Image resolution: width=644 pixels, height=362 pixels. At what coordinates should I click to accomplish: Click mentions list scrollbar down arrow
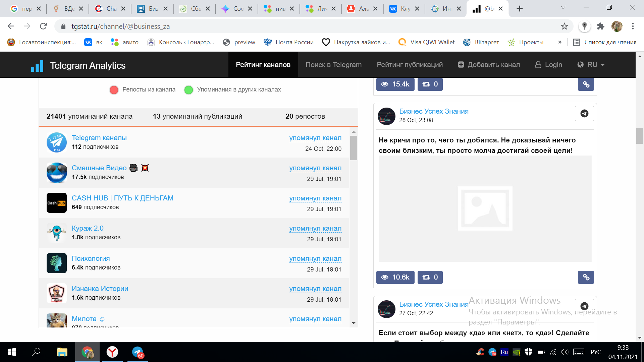click(x=354, y=323)
